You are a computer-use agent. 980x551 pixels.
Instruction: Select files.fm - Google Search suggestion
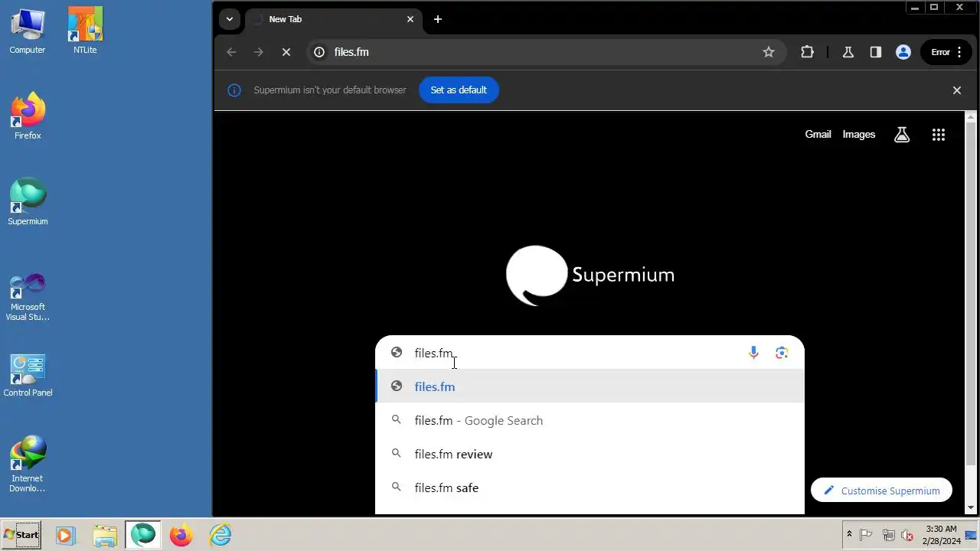tap(590, 420)
